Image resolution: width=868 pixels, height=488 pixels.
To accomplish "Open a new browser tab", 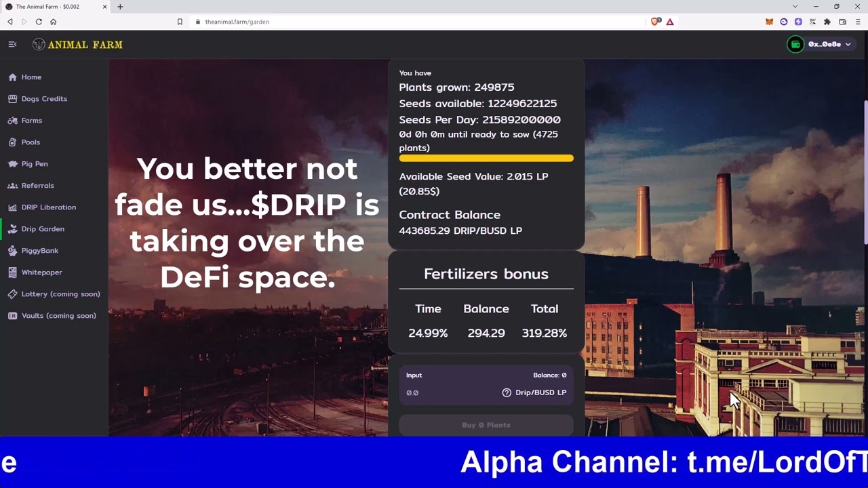I will point(120,7).
